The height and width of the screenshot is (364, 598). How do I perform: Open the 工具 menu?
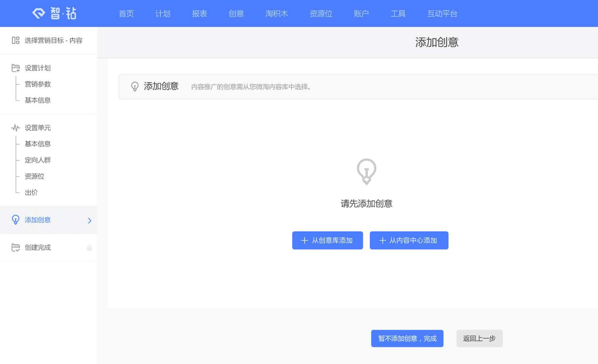click(x=398, y=13)
